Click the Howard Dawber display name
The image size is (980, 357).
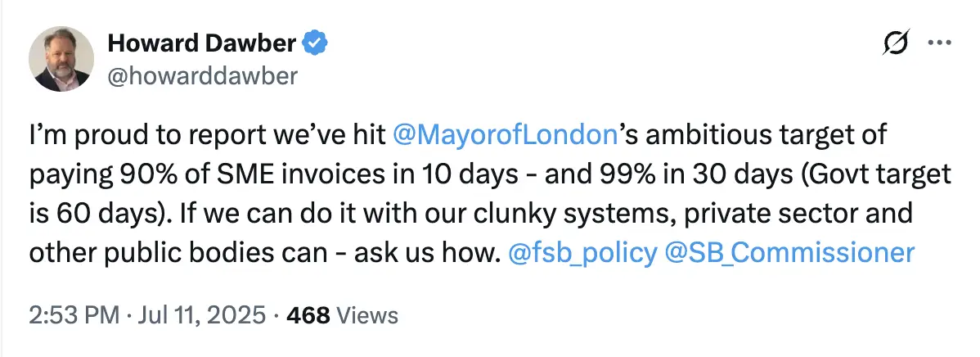[202, 42]
